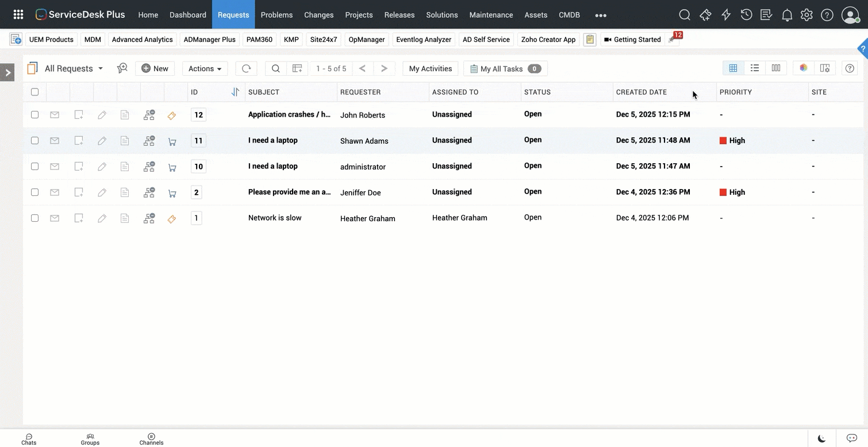Go to the previous page arrow

tap(363, 68)
